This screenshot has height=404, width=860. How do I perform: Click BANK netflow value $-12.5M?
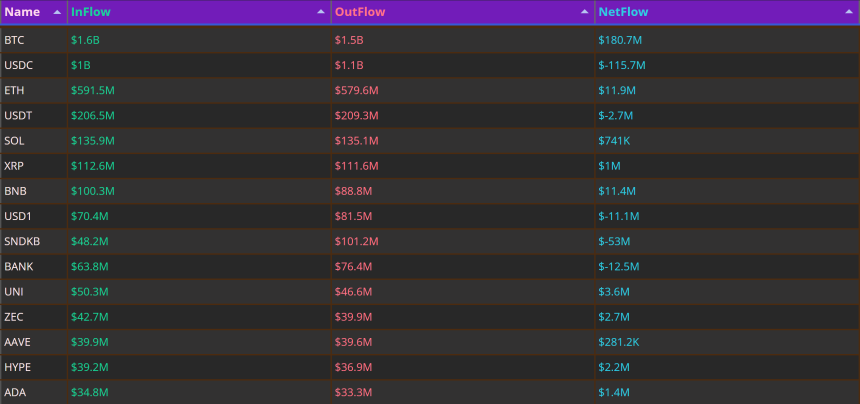[619, 267]
